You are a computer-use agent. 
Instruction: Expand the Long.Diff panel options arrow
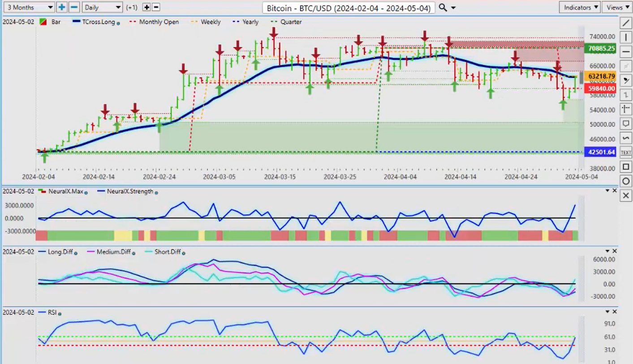(608, 251)
